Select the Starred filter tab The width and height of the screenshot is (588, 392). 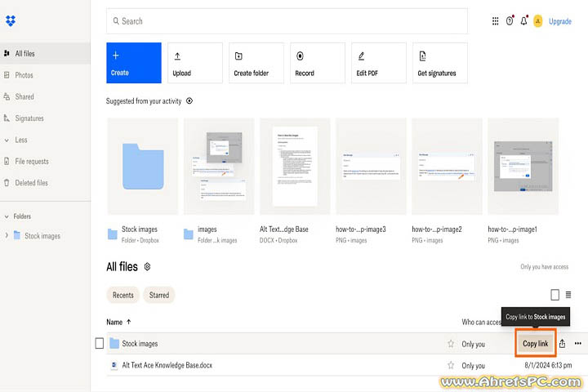159,295
